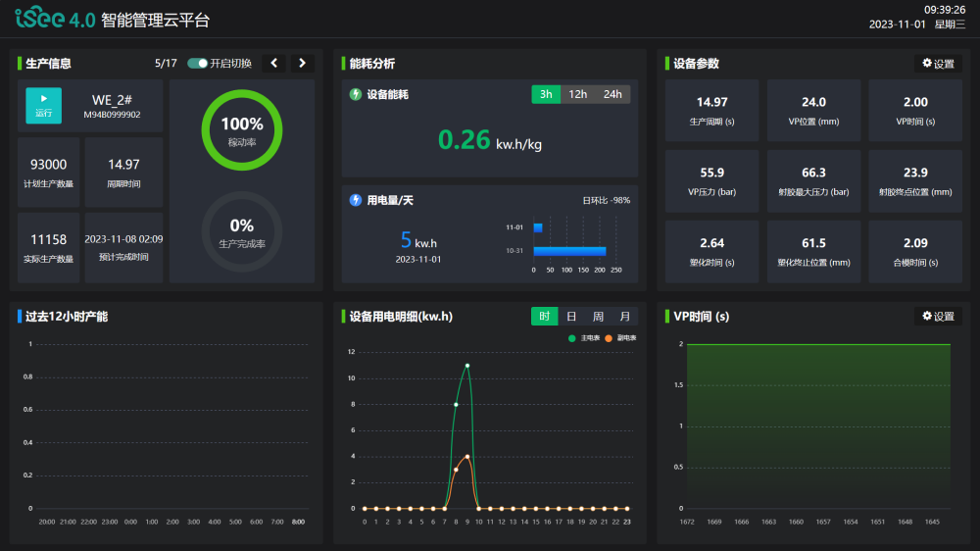Click the VP压力 55.9 parameter card

(712, 181)
